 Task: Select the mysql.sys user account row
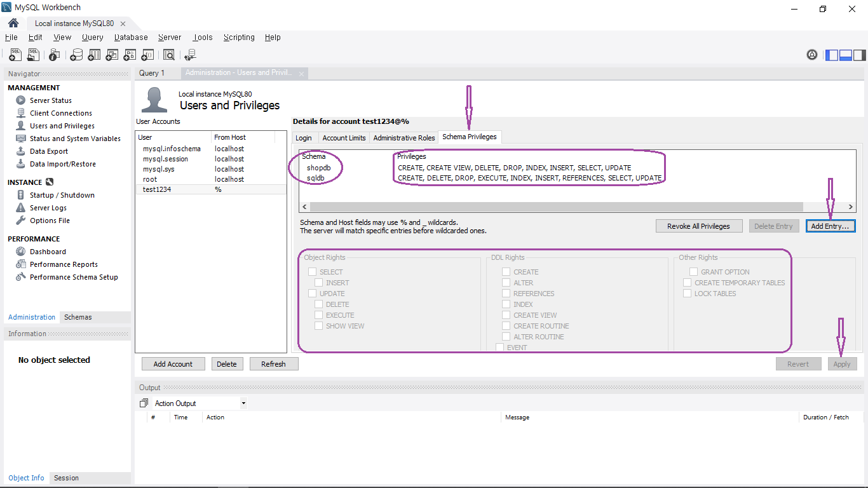point(211,169)
